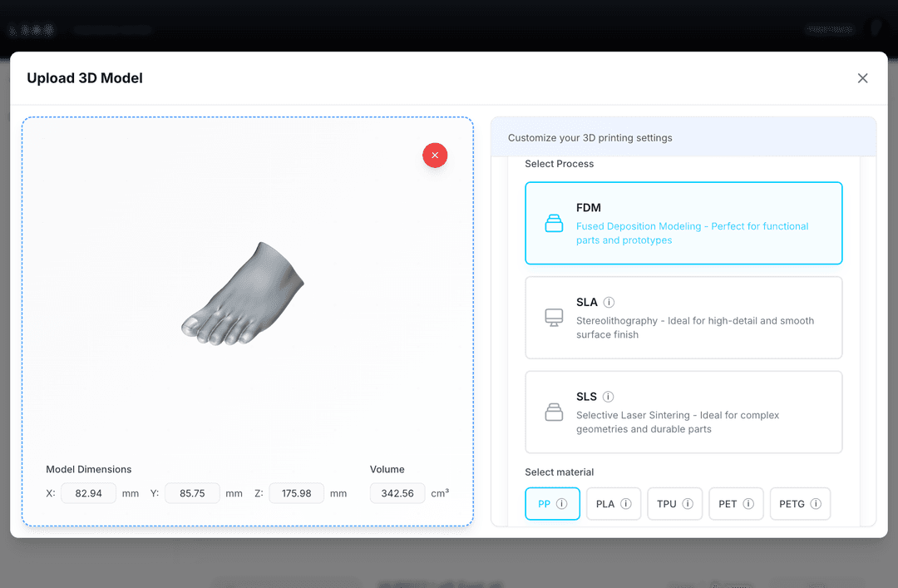Close the Upload 3D Model dialog
The image size is (898, 588).
[862, 78]
